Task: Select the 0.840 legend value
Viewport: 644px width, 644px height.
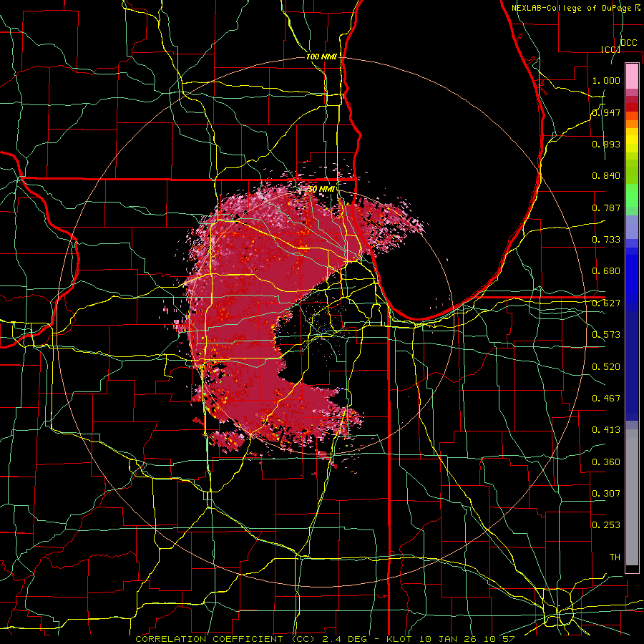Action: (606, 176)
